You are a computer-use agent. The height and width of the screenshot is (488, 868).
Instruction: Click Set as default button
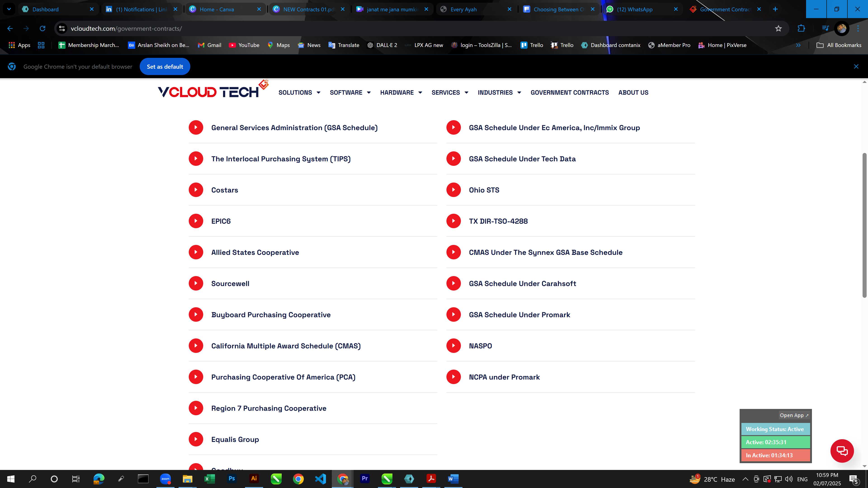[x=165, y=67]
